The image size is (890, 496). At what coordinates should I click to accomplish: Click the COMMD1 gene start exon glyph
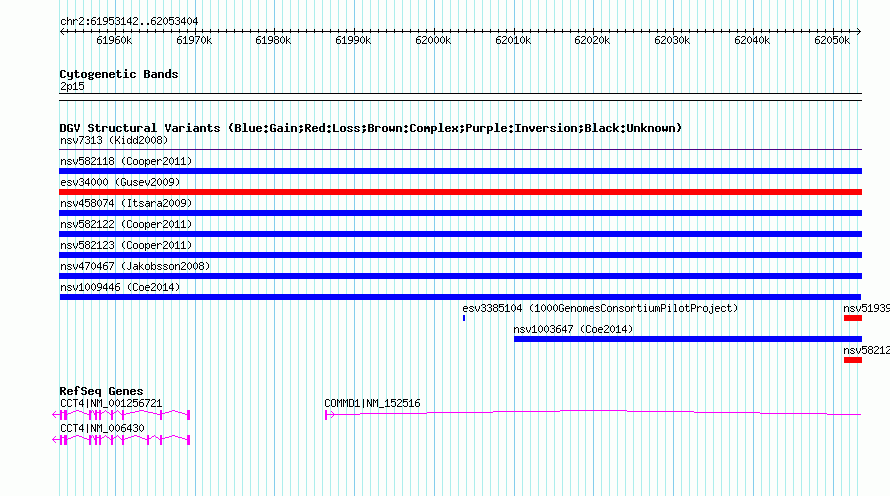click(x=329, y=415)
